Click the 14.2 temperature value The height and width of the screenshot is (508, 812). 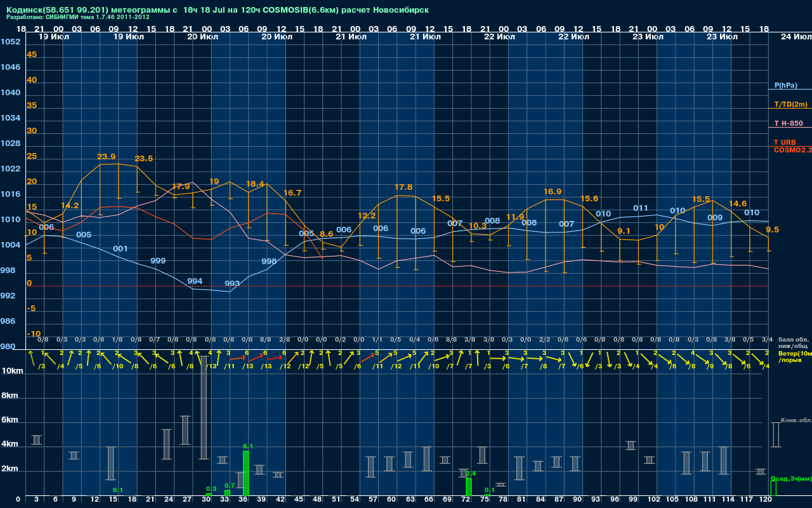tap(70, 206)
